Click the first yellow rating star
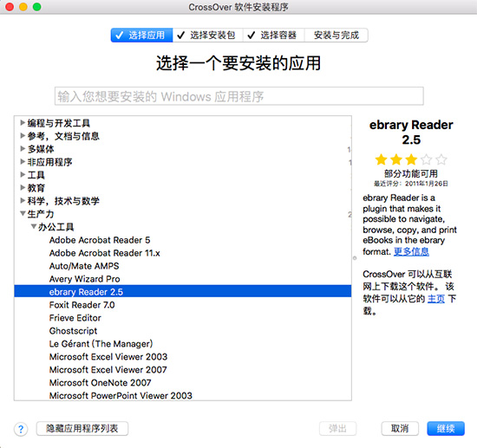This screenshot has width=477, height=448. click(381, 159)
